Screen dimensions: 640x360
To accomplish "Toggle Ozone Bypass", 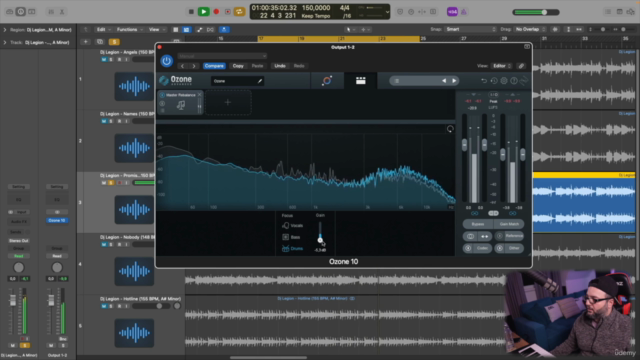I will pos(478,224).
